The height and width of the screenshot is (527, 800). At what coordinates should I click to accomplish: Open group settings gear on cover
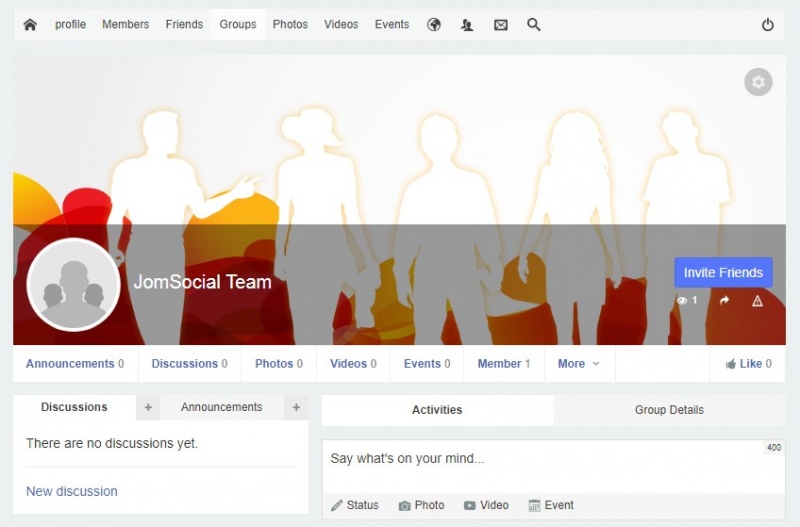tap(758, 82)
